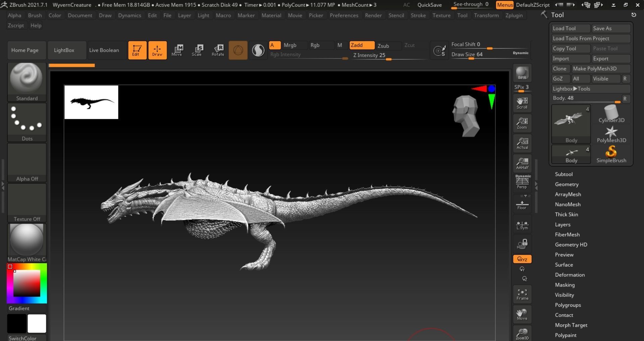Image resolution: width=644 pixels, height=341 pixels.
Task: Expand the Masking section
Action: pos(565,285)
